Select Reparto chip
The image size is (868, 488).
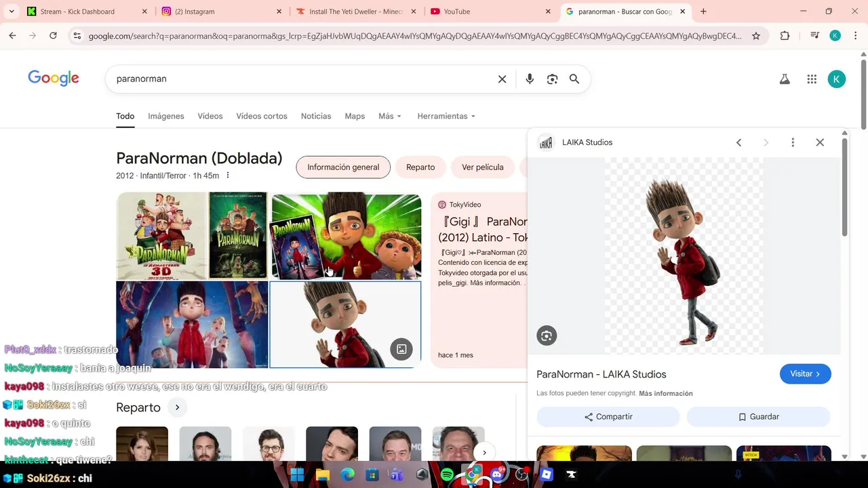(420, 167)
